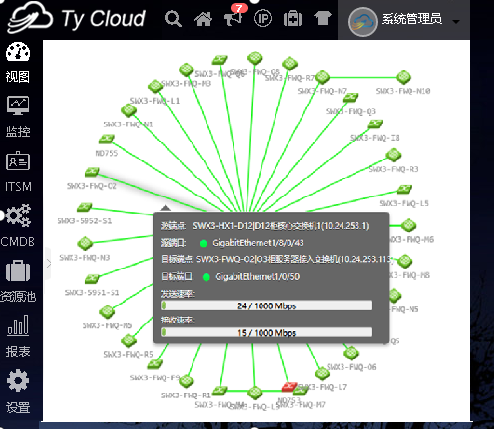Select the SWX3-FWQ-N10 switch node
The image size is (494, 429).
tap(403, 77)
